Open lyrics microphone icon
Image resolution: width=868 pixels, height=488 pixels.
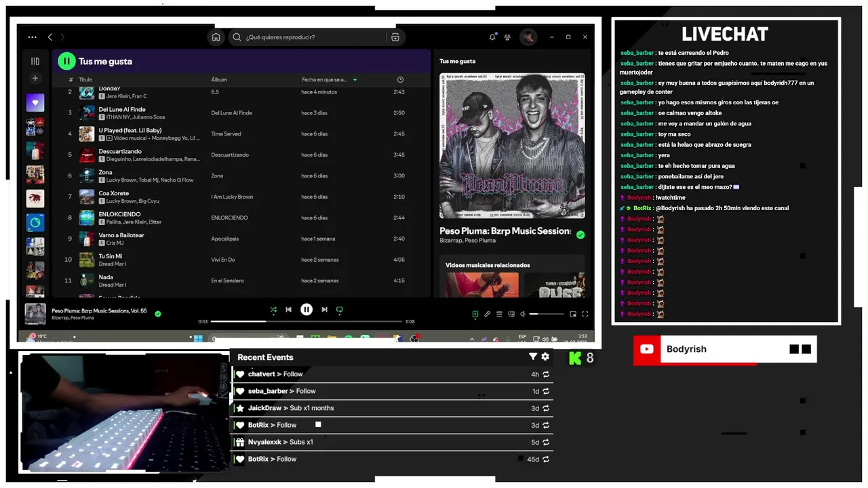[487, 314]
